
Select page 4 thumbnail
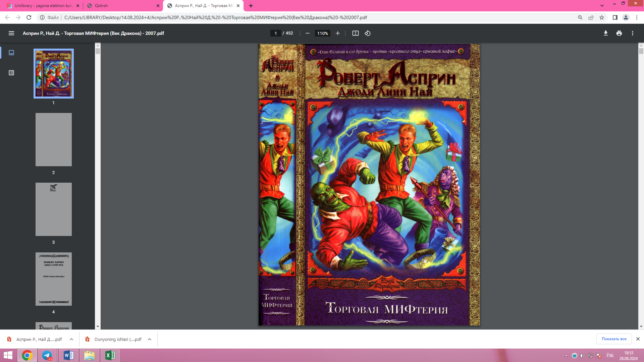coord(54,279)
